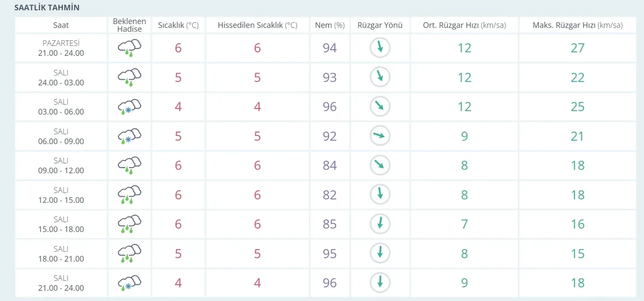Viewport: 644px width, 301px height.
Task: Click the wind direction icon for Salı 15.00 - 18.00
Action: pyautogui.click(x=380, y=224)
